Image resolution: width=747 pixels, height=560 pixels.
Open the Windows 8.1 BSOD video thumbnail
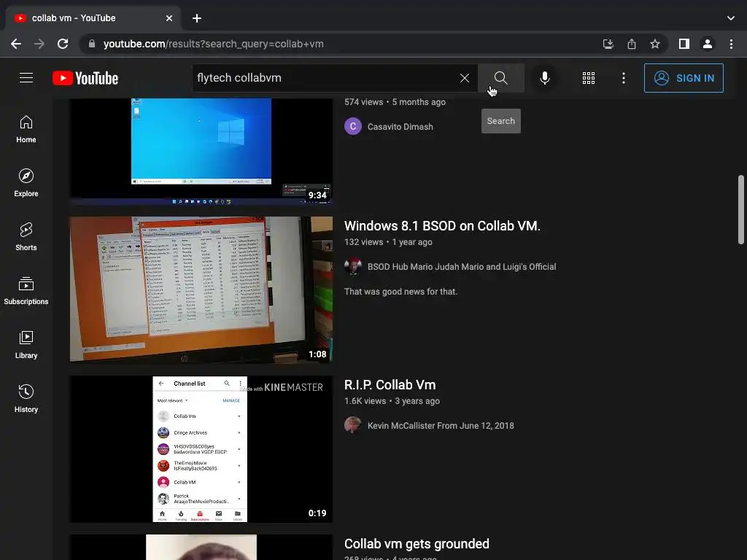click(x=201, y=290)
